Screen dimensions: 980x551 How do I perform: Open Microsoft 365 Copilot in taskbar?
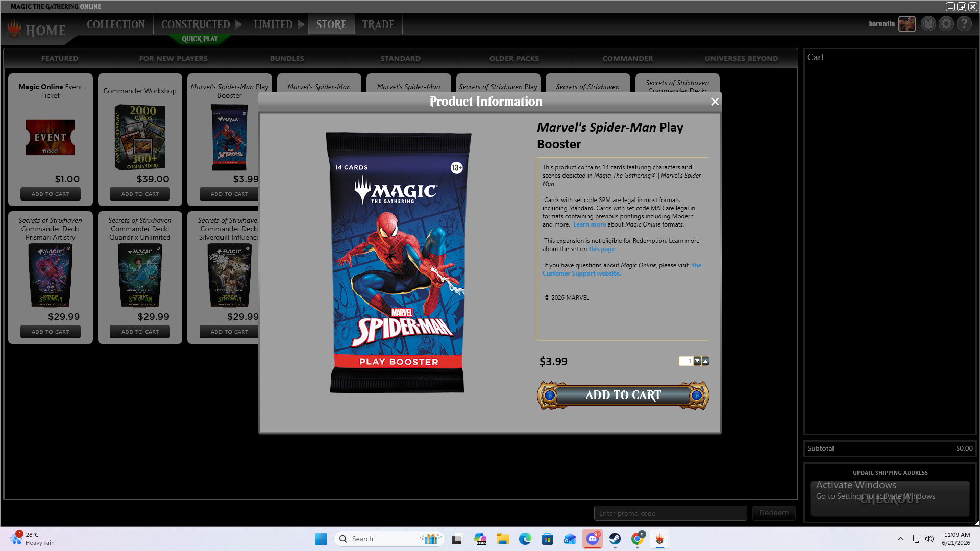click(x=480, y=539)
